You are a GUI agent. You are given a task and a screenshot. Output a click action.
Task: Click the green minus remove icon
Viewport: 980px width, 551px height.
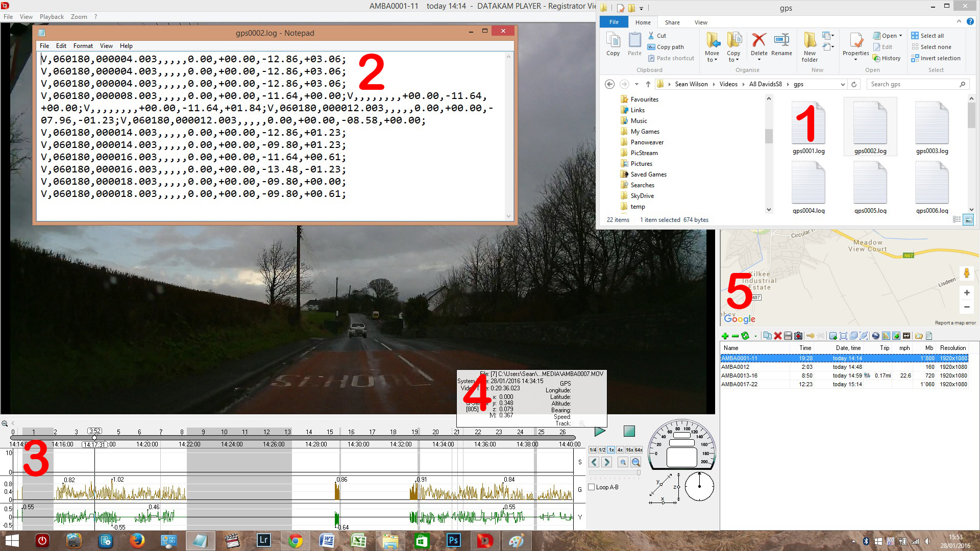point(735,336)
